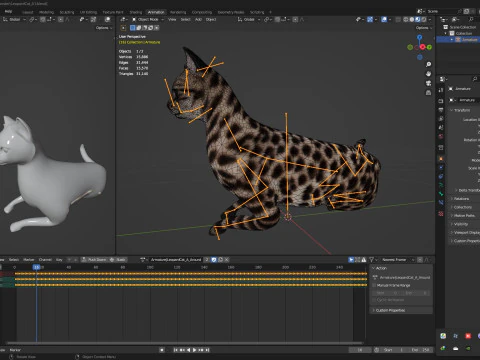480x360 pixels.
Task: Expand the Armature item in outliner
Action: click(x=452, y=40)
